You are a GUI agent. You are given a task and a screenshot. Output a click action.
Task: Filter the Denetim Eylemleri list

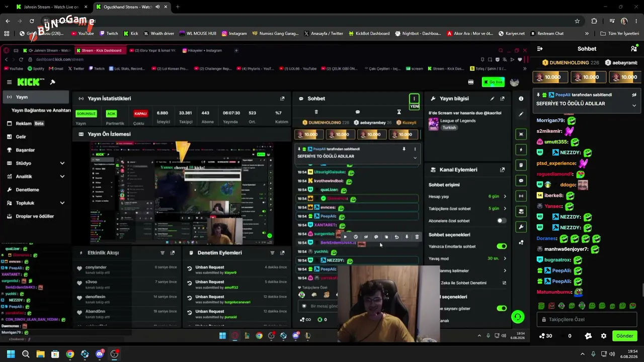coord(272,253)
